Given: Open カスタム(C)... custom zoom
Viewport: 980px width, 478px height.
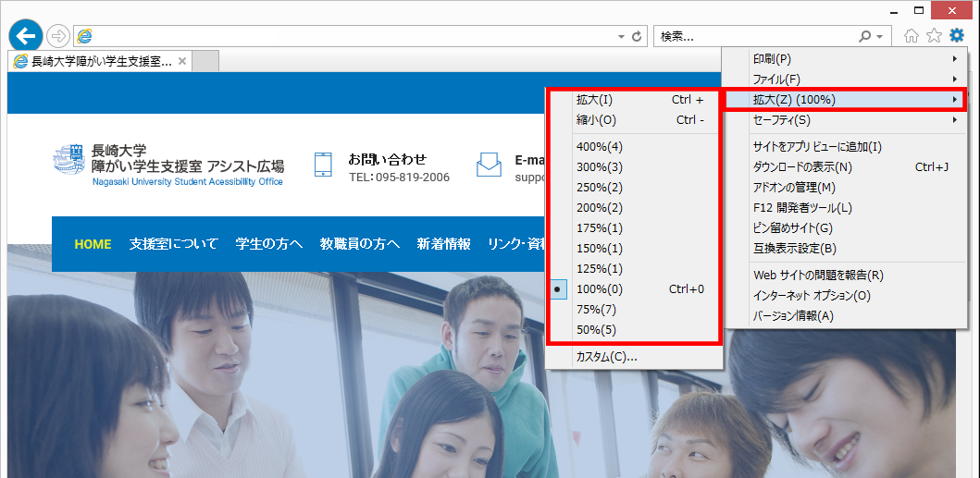Looking at the screenshot, I should pyautogui.click(x=634, y=357).
